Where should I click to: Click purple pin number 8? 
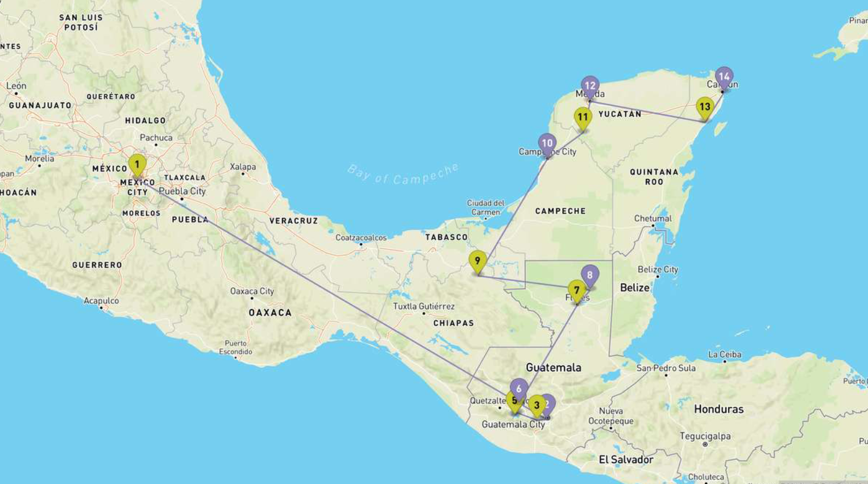click(590, 275)
